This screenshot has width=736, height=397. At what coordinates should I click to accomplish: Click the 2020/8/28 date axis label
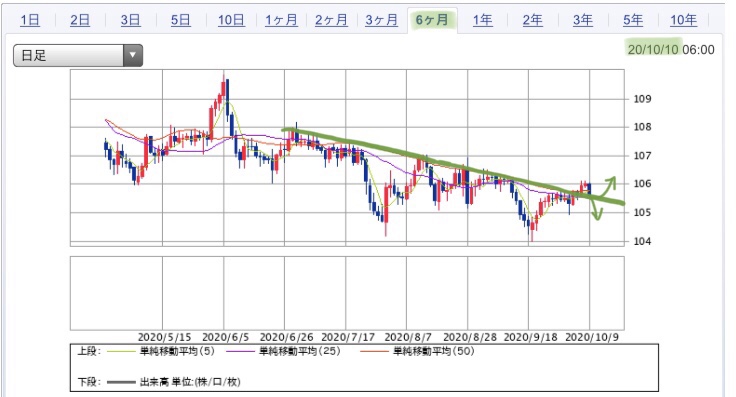click(470, 337)
